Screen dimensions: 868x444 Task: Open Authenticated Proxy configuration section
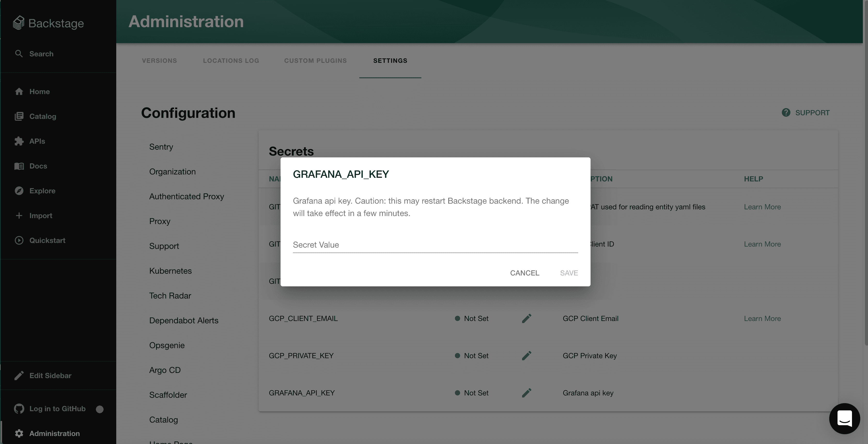pyautogui.click(x=186, y=196)
